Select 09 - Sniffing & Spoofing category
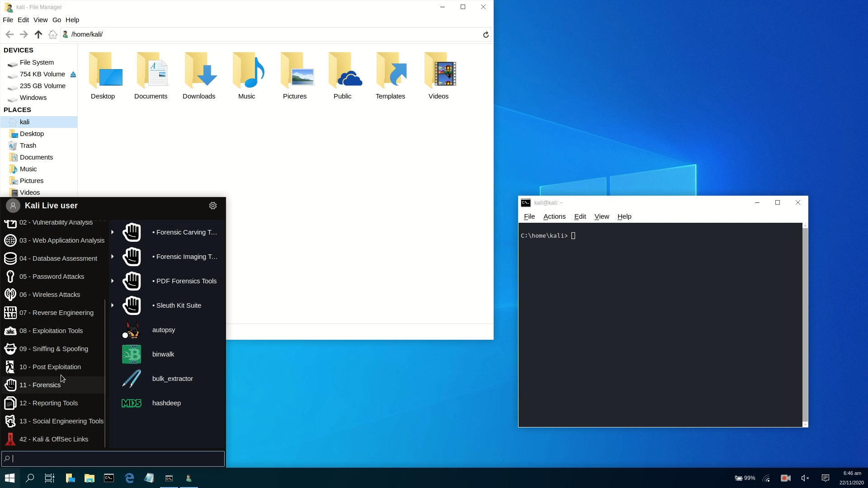868x488 pixels. tap(54, 349)
